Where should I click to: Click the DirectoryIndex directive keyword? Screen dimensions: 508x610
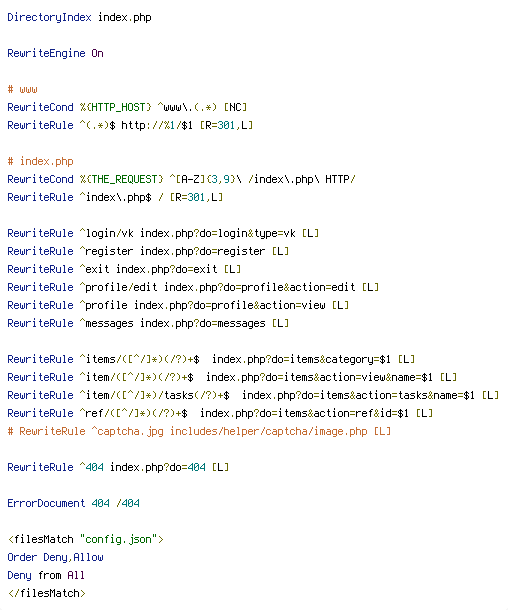[49, 18]
